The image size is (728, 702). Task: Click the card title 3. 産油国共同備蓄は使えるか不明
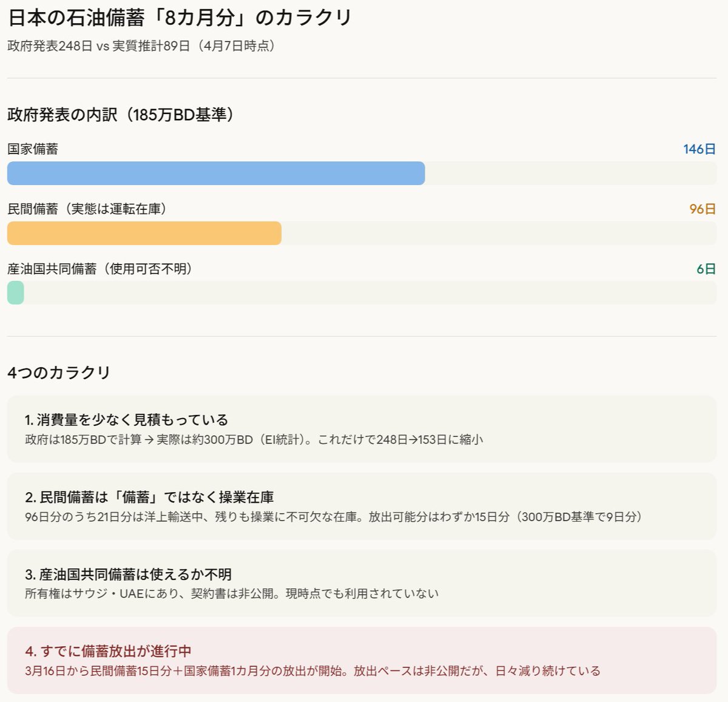click(128, 575)
